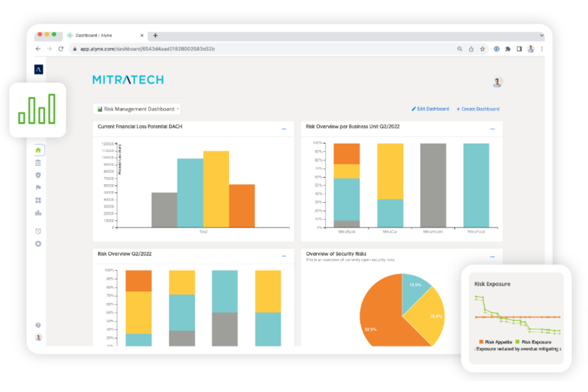The width and height of the screenshot is (588, 392).
Task: Open options menu on Current Financial Loss Potential widget
Action: (284, 129)
